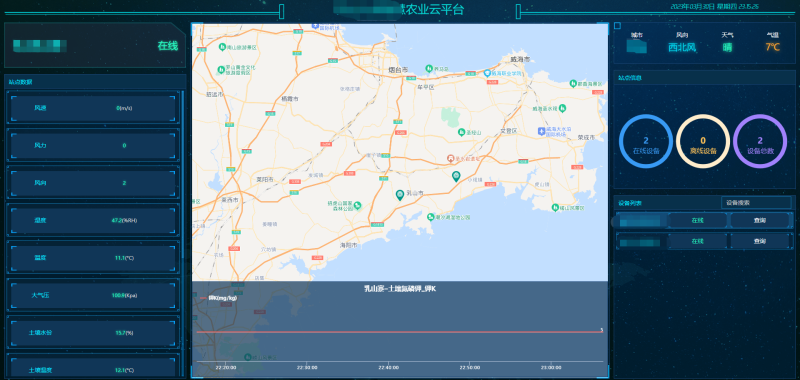The image size is (800, 380).
Task: Select the 在线设备 blue ring
Action: tap(646, 141)
